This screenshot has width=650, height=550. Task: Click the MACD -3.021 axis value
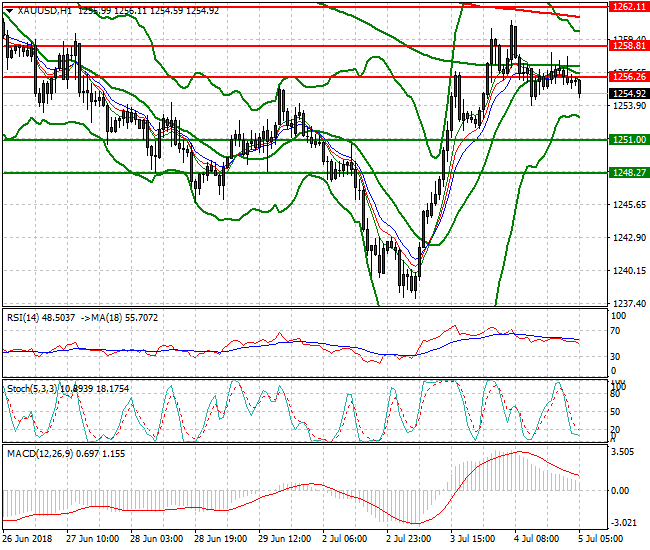[623, 523]
